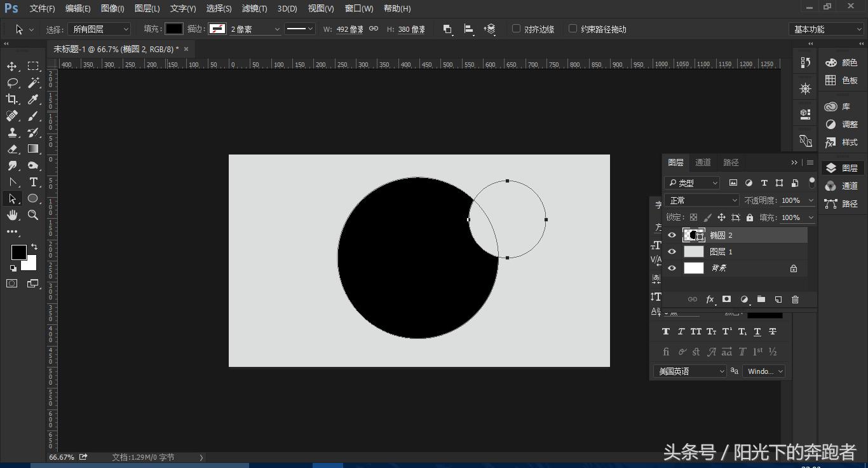
Task: Select the Lasso tool
Action: [x=12, y=83]
